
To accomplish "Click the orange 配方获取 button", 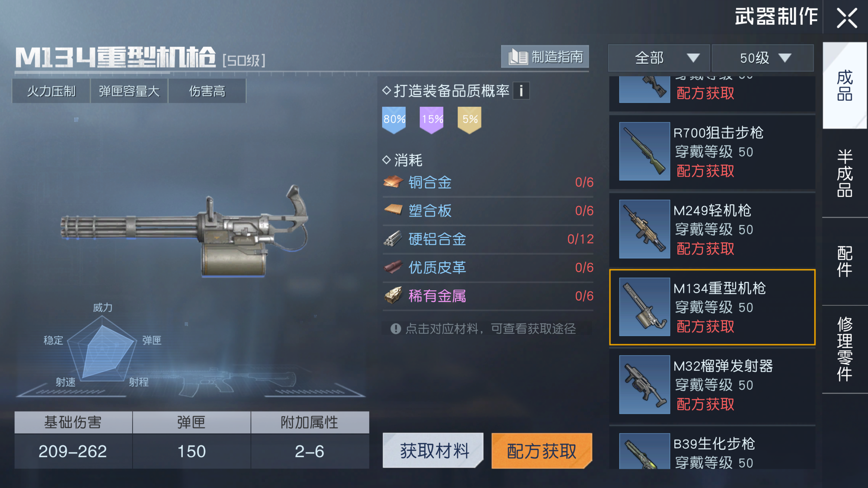I will pyautogui.click(x=542, y=451).
